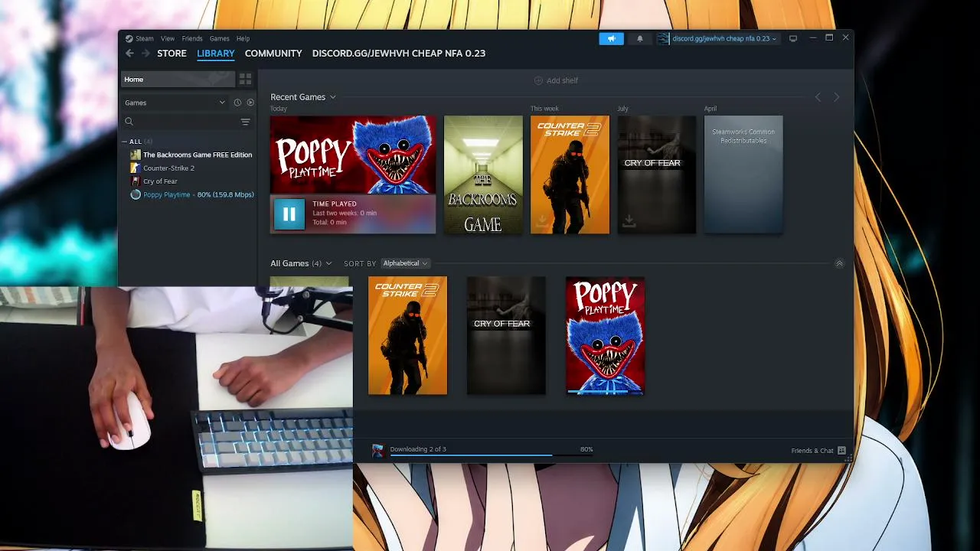The image size is (980, 551).
Task: Click the Add shelf label
Action: (x=562, y=80)
